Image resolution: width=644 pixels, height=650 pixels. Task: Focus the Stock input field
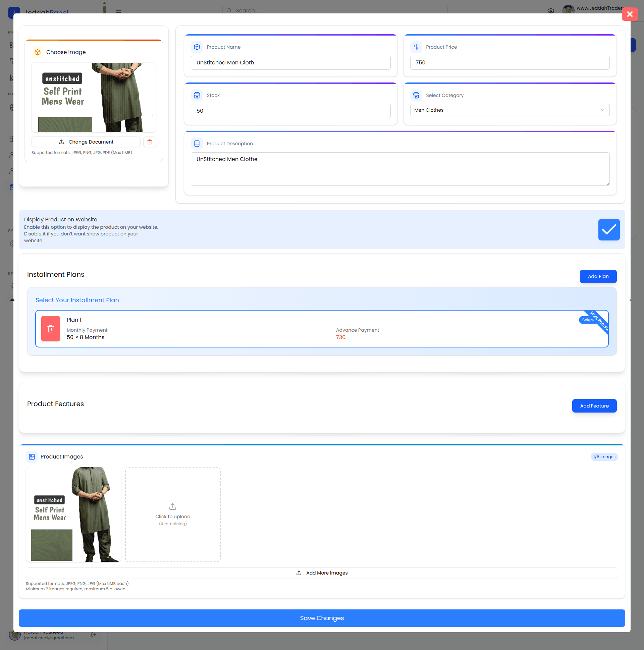[x=290, y=111]
